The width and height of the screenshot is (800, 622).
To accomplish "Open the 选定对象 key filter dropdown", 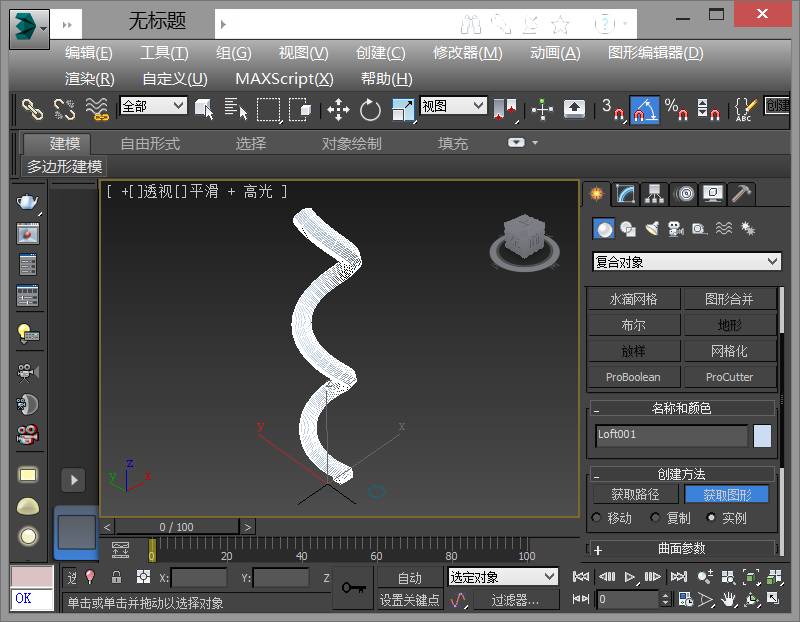I will pyautogui.click(x=503, y=577).
